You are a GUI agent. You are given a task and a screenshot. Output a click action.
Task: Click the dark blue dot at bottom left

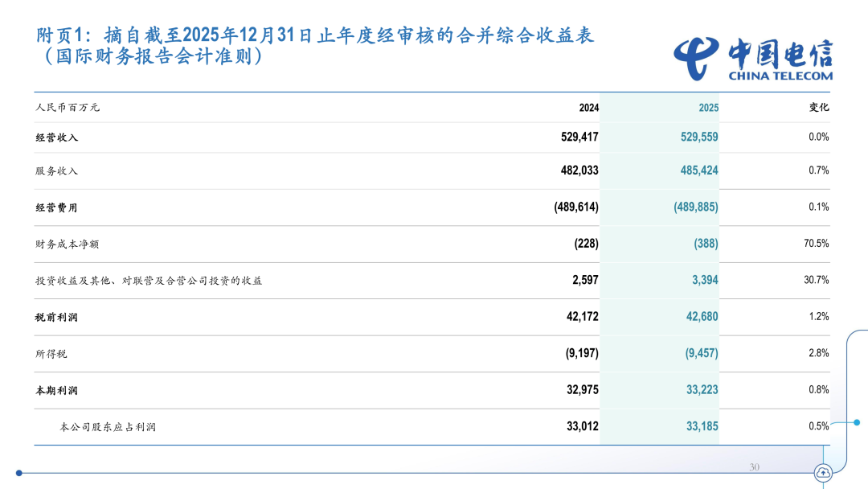(19, 473)
